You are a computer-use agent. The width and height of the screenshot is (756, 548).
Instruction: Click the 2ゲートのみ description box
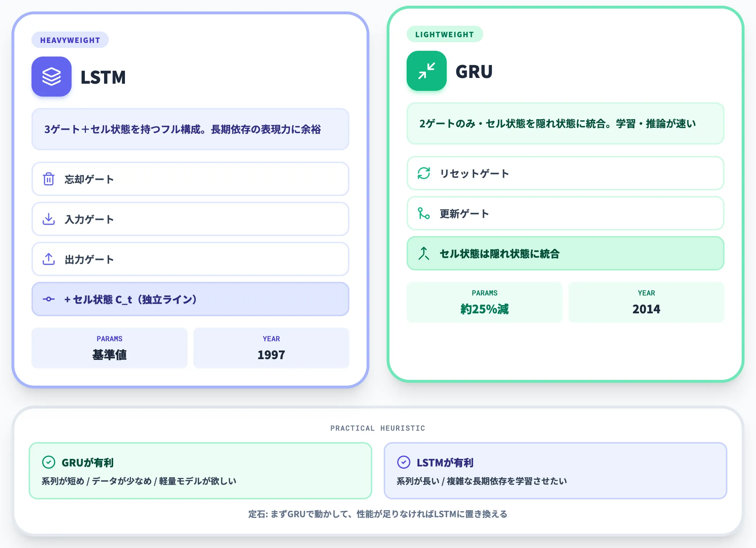coord(566,123)
